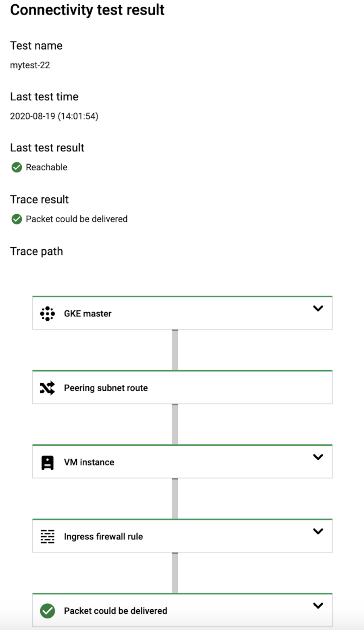Expand the Packet could be delivered card

point(318,606)
